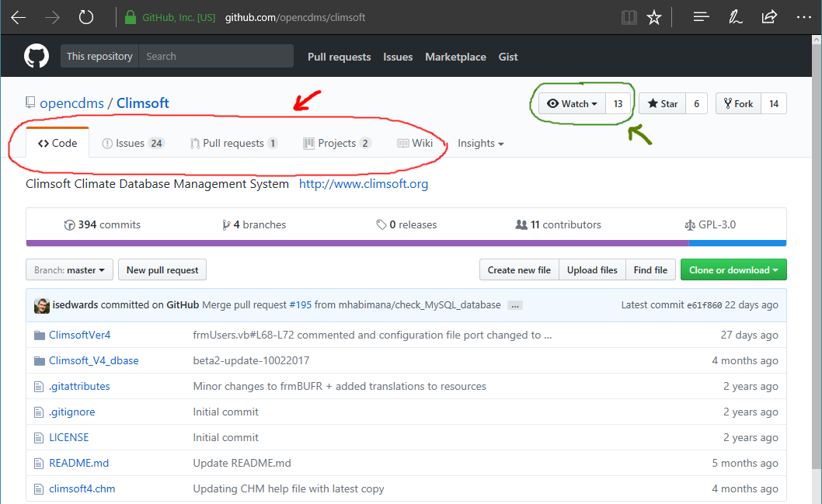Open pull request #195 link
Viewport: 822px width, 504px height.
point(301,305)
